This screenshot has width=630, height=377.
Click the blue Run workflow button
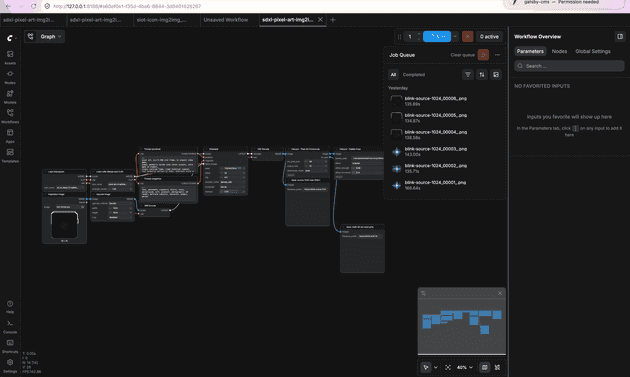pos(437,37)
